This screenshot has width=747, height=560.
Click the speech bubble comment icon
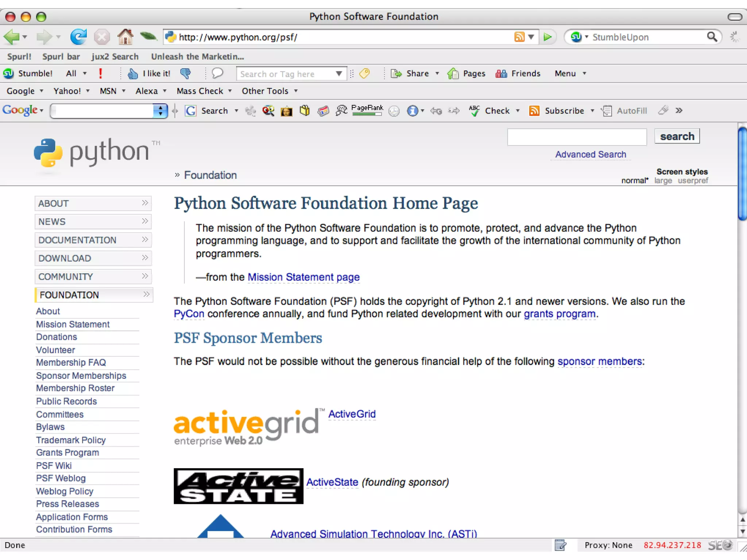click(x=217, y=73)
